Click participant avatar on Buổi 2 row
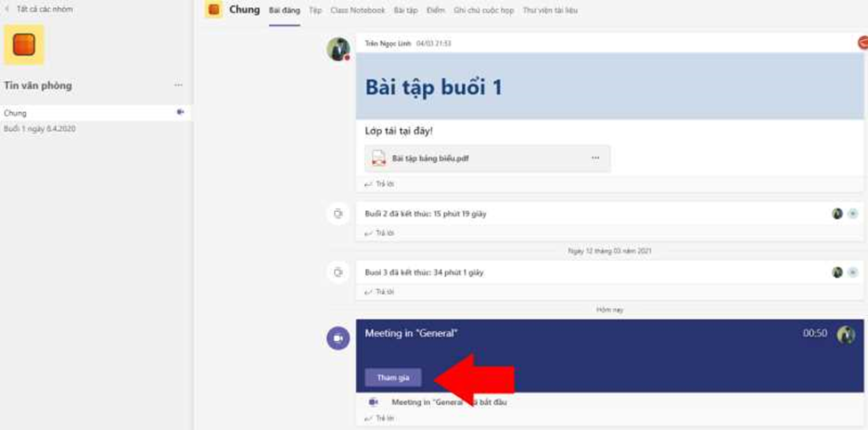 838,214
